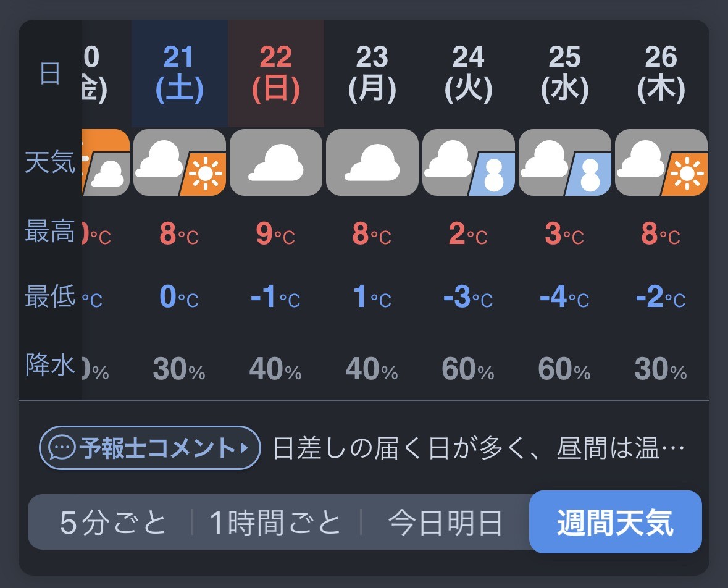Open the 予報士コメント button

[x=150, y=448]
